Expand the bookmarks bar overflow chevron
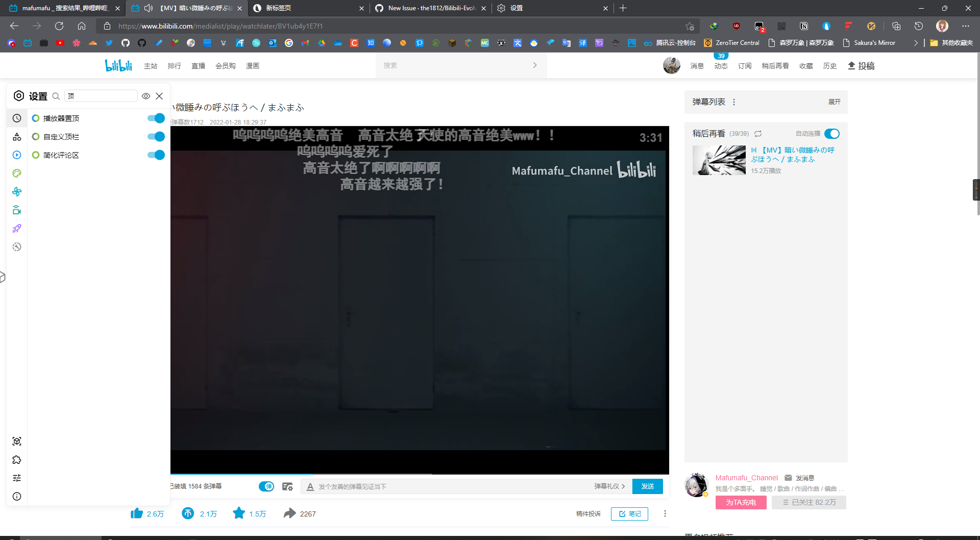This screenshot has width=980, height=540. 916,43
